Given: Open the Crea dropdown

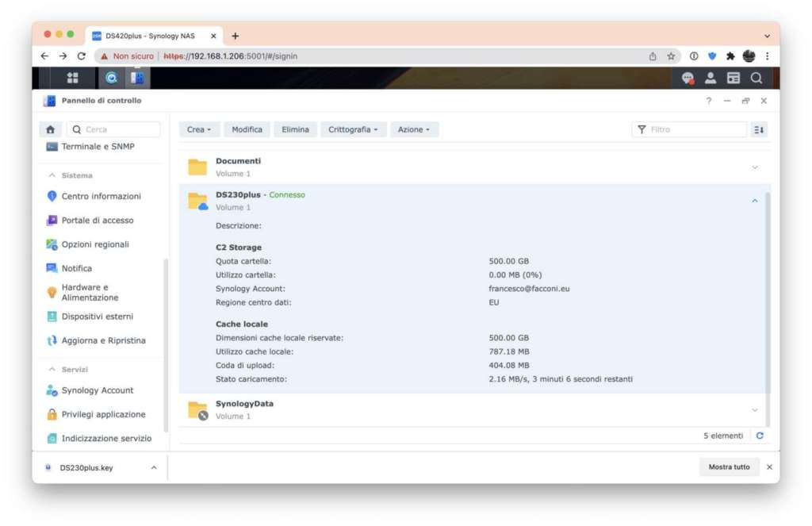Looking at the screenshot, I should click(198, 129).
